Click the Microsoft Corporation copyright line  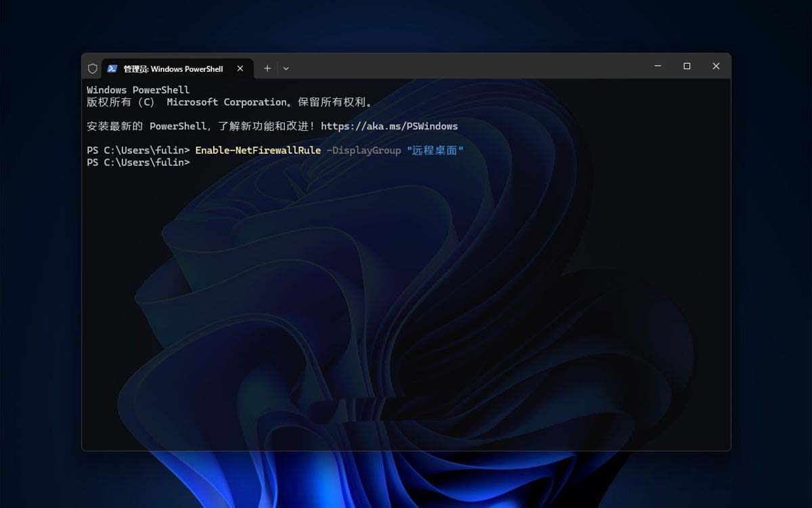point(229,102)
